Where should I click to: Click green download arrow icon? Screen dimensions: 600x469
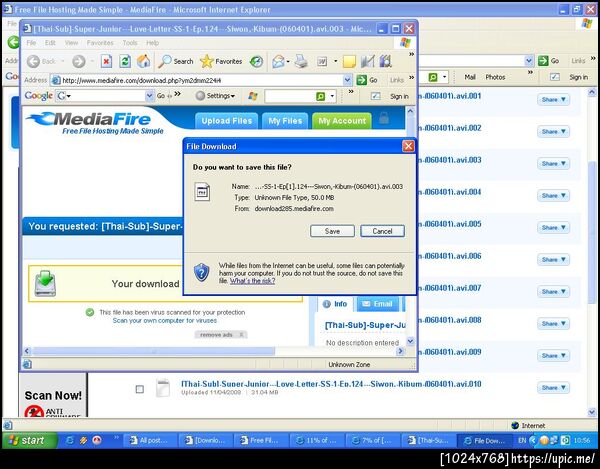point(45,283)
